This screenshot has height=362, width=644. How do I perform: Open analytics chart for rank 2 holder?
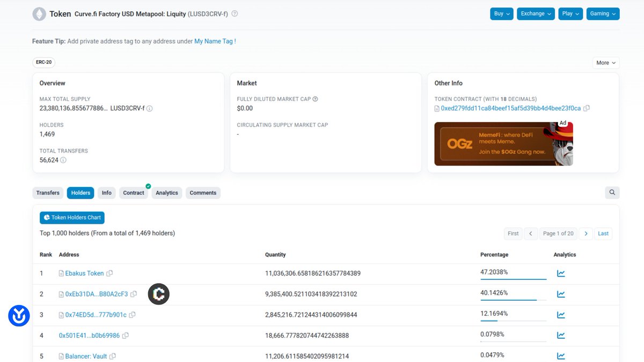pos(561,294)
